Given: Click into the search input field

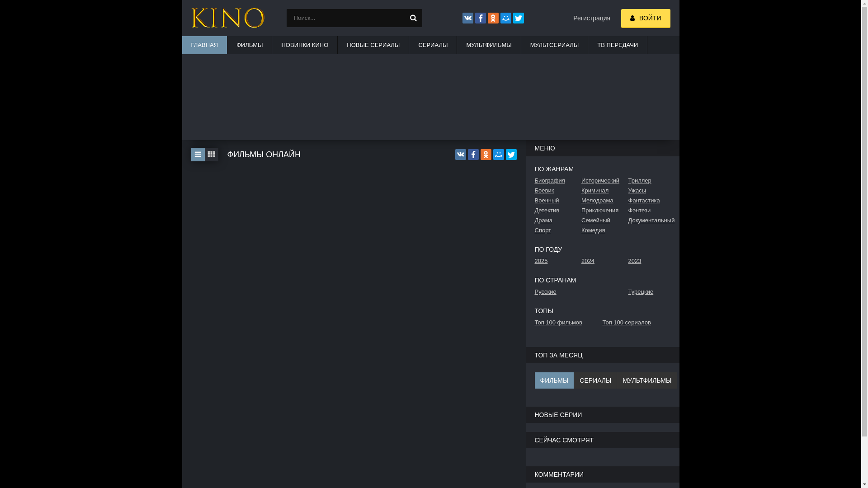Looking at the screenshot, I should pos(346,18).
